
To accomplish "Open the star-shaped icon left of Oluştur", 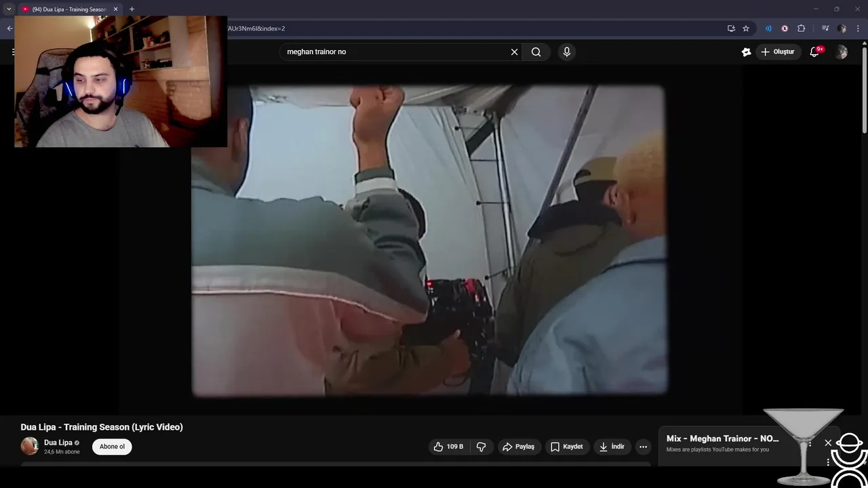I will pos(746,52).
